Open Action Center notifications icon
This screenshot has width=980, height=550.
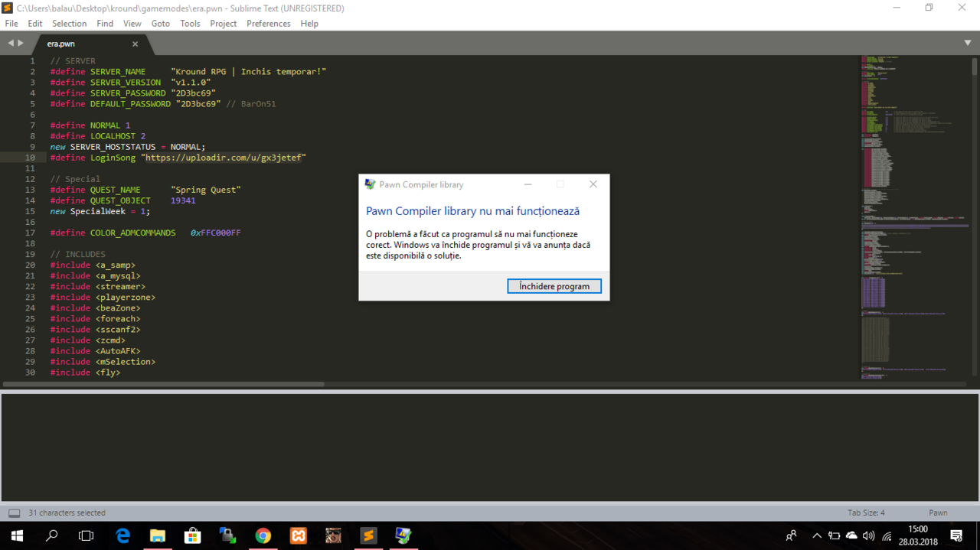956,536
